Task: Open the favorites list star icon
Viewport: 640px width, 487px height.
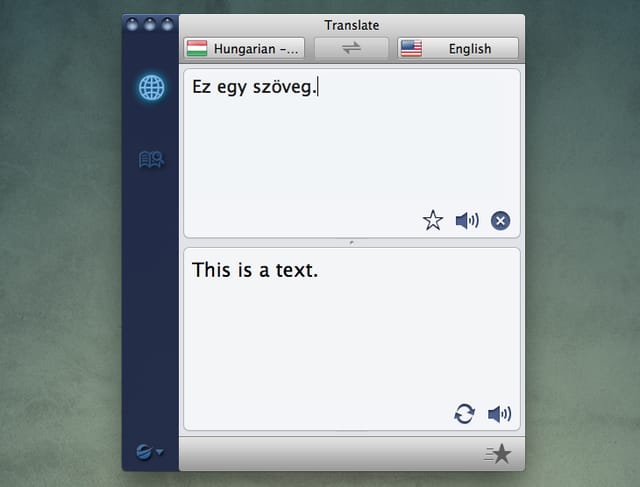Action: pos(498,454)
